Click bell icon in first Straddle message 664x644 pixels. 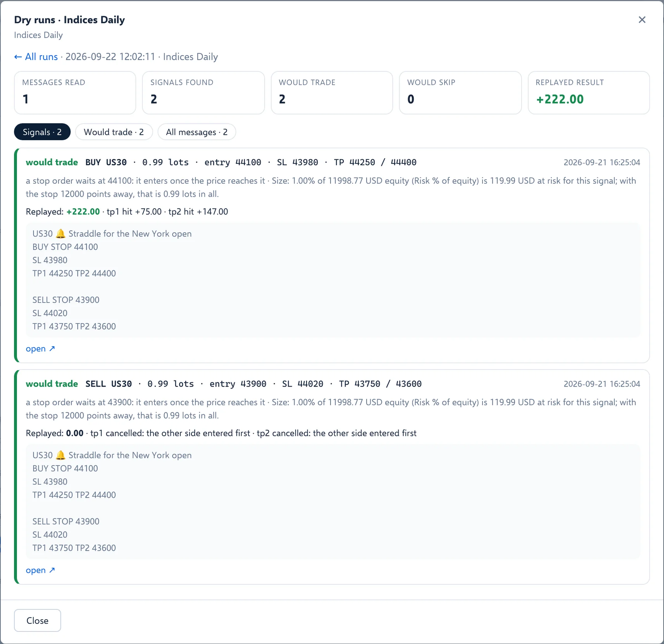pyautogui.click(x=60, y=233)
